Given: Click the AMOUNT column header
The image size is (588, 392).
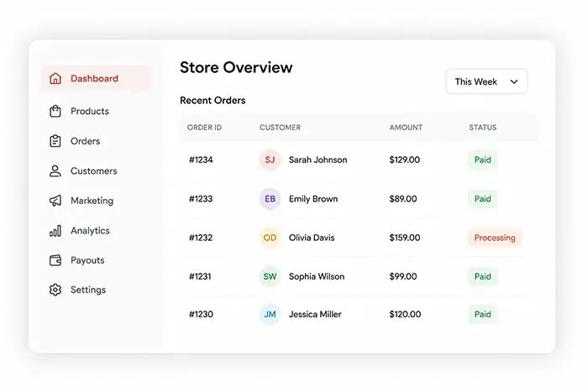Looking at the screenshot, I should pyautogui.click(x=406, y=128).
